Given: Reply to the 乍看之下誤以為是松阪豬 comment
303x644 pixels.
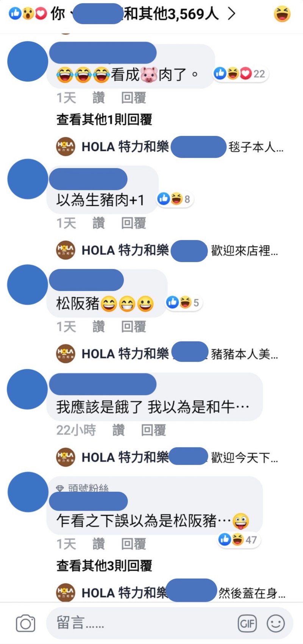Looking at the screenshot, I should click(x=133, y=544).
